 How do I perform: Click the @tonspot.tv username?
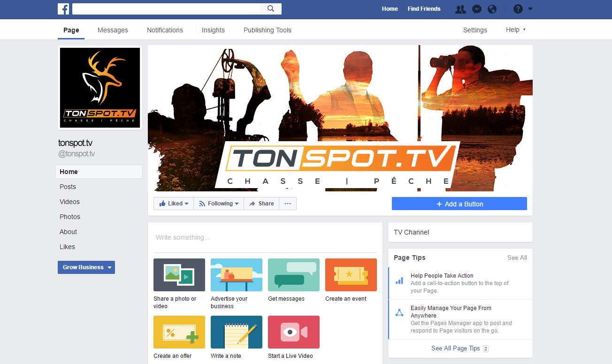click(76, 154)
